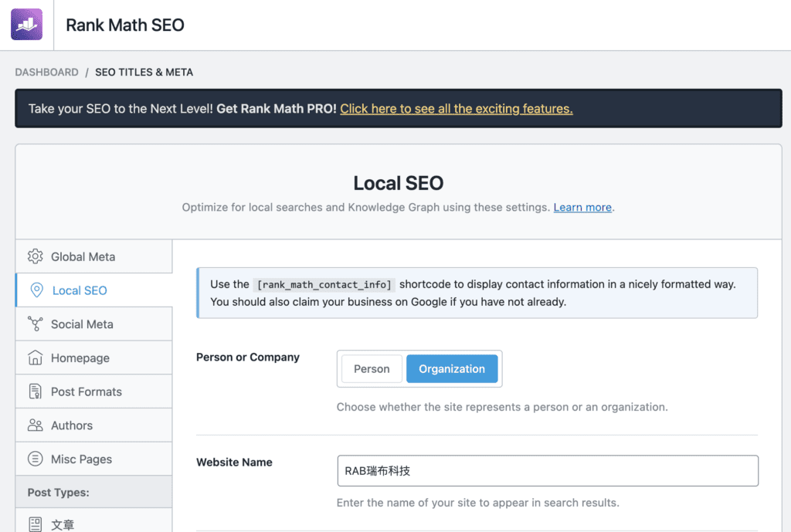Click the Rank Math PRO features link
The image size is (791, 532).
456,108
